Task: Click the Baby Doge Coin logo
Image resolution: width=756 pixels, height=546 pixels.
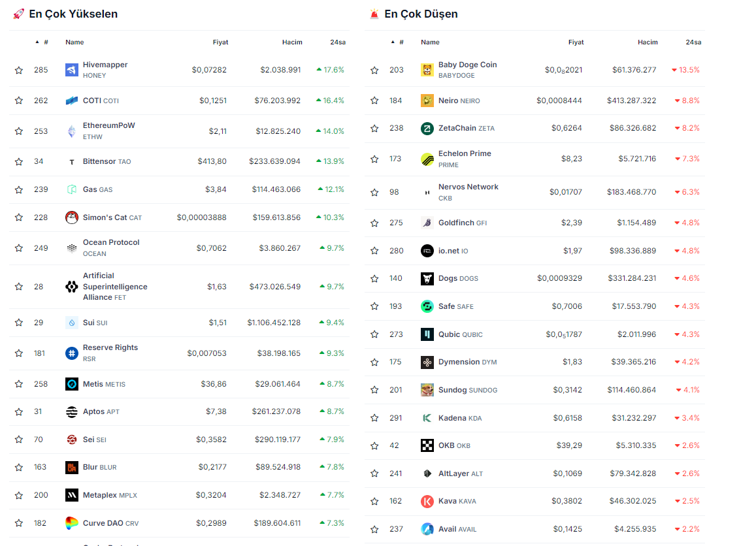Action: (x=427, y=70)
